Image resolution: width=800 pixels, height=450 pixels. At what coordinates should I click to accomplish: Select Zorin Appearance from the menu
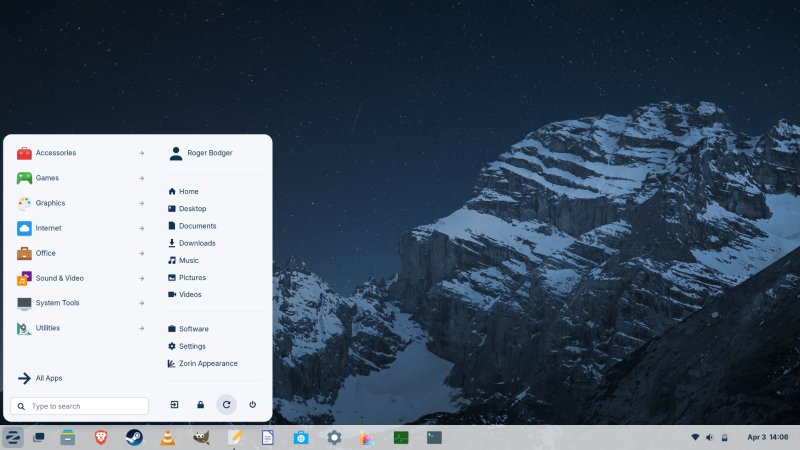point(207,363)
